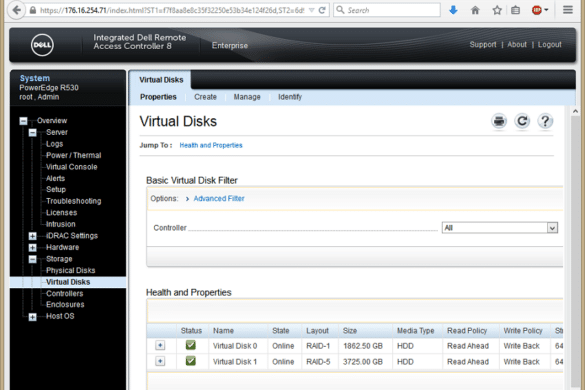Expand the iDRAC Settings tree node
585x390 pixels.
[32, 236]
